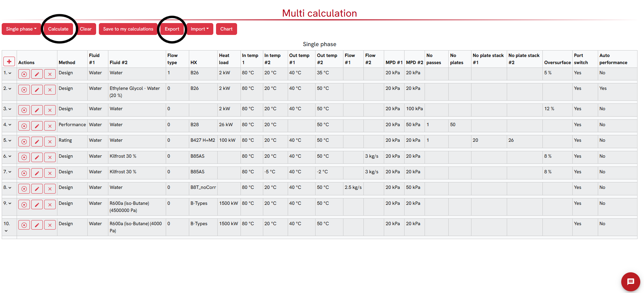Edit row 9 with the pencil icon
Screen dimensions: 644x293
pos(37,205)
